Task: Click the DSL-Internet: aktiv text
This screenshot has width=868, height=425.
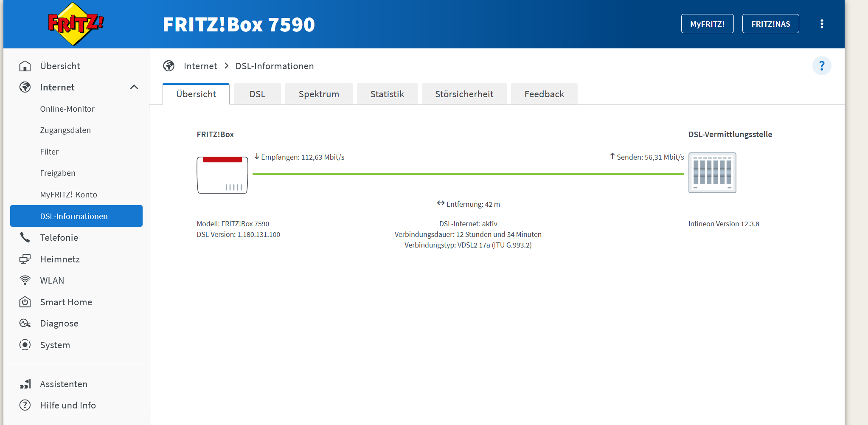Action: 468,224
